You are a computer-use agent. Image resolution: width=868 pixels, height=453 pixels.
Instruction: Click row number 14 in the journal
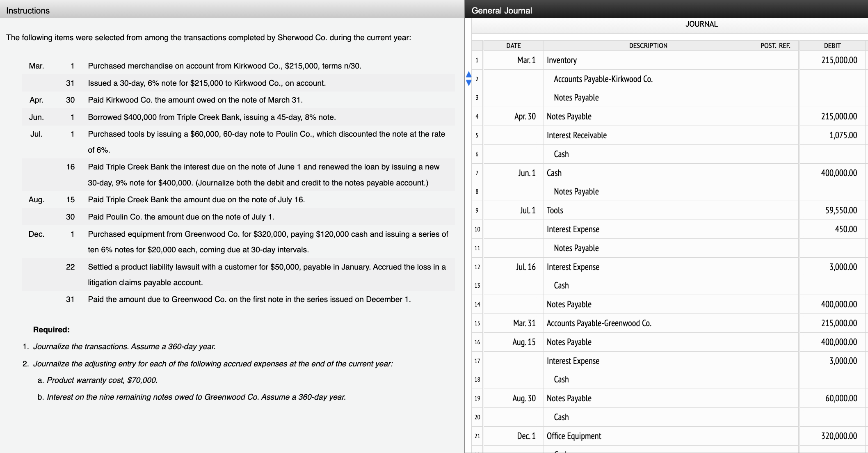coord(477,304)
